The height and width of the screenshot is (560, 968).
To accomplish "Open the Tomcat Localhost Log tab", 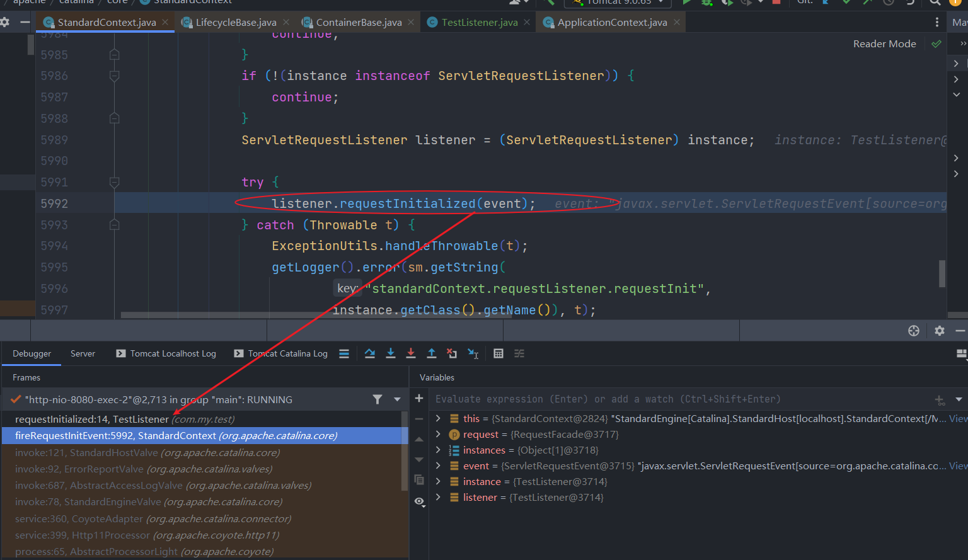I will click(x=166, y=353).
